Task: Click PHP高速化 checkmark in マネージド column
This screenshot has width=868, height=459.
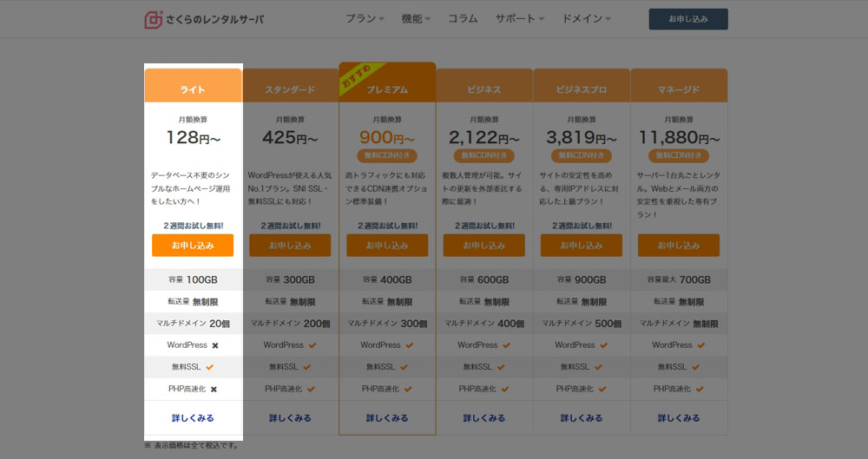Action: [700, 390]
